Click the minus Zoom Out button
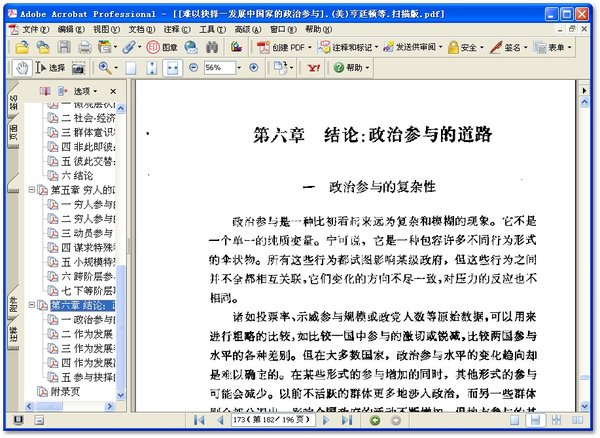The image size is (600, 438). (194, 68)
